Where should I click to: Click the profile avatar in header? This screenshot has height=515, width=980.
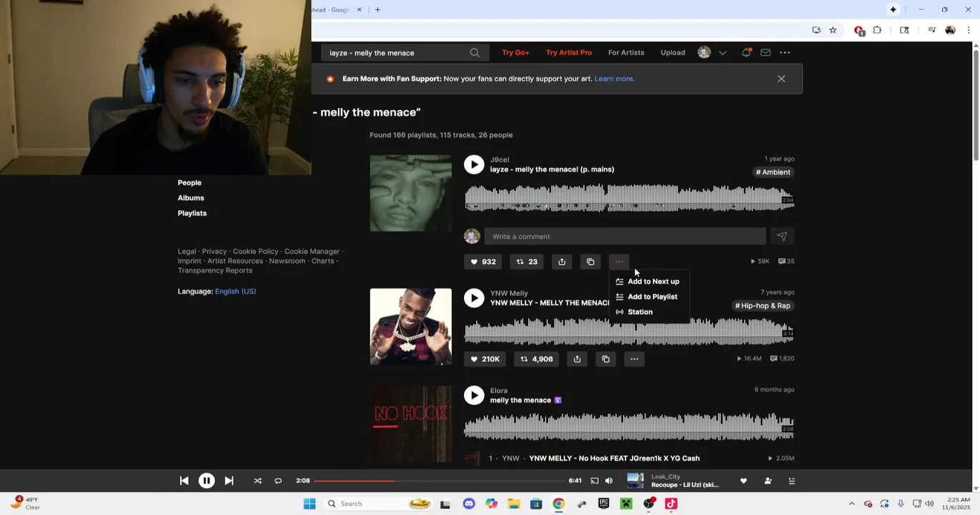click(x=704, y=52)
